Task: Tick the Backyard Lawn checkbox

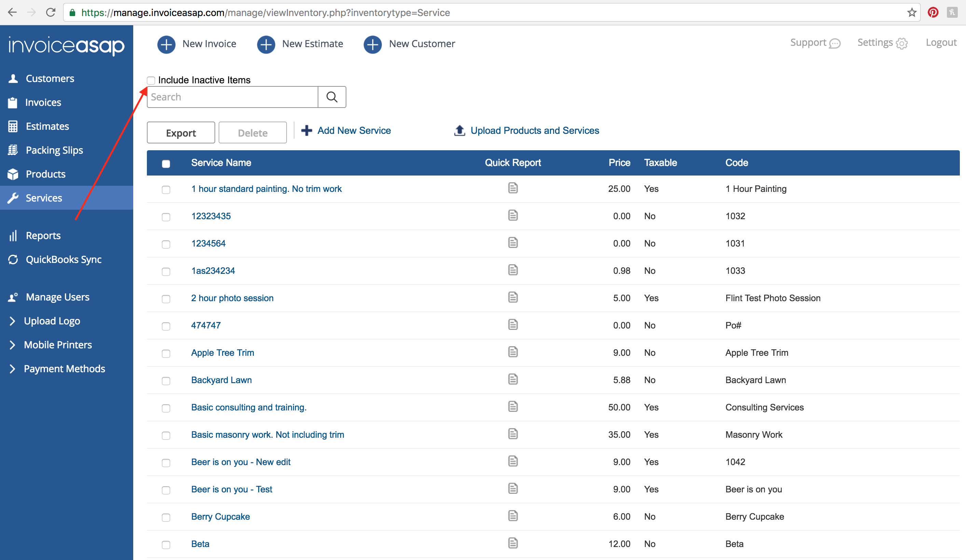Action: click(166, 381)
